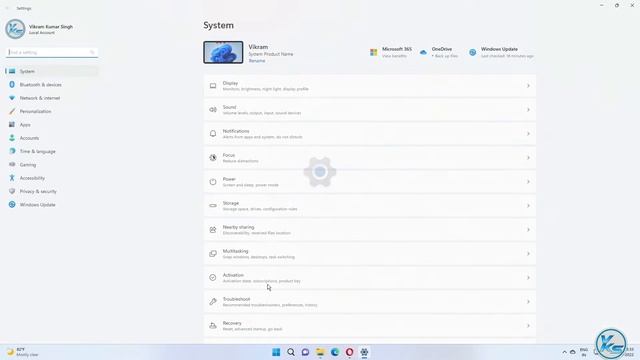640x360 pixels.
Task: Click the Troubleshoot wrench icon
Action: (x=213, y=302)
